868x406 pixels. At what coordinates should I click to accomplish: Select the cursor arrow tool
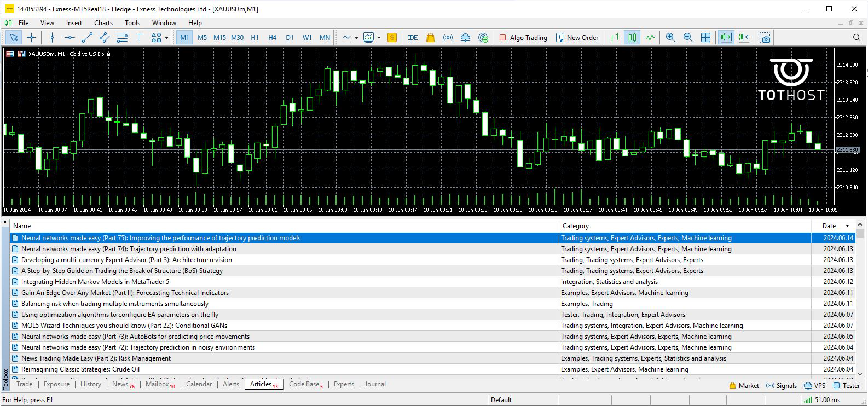pos(14,37)
